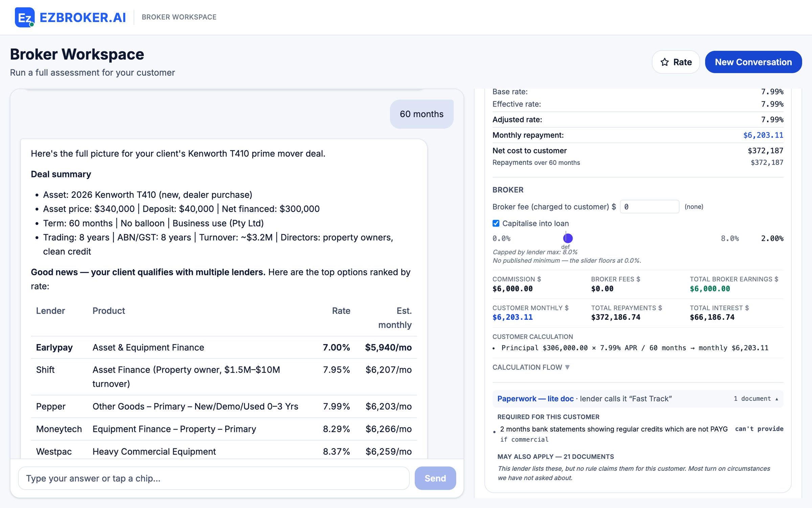Click the Effective rate 7.99% value
The width and height of the screenshot is (812, 508).
click(772, 104)
